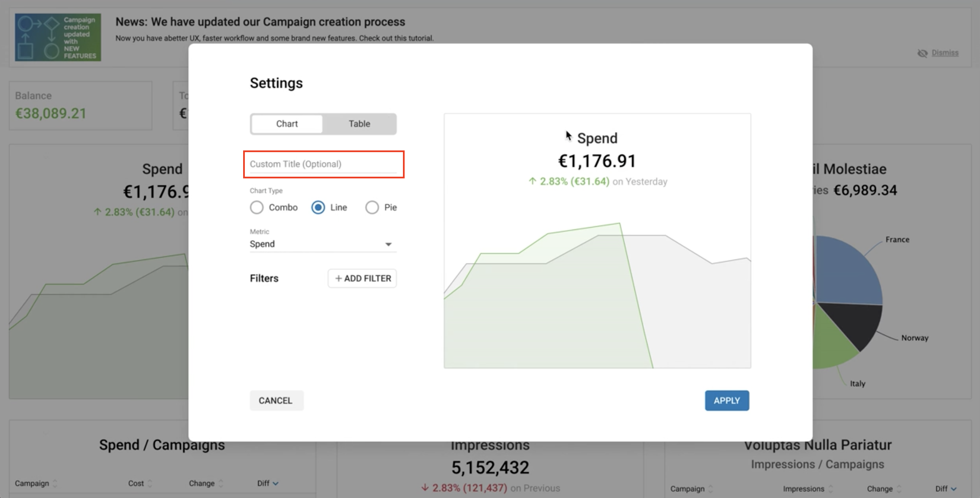Viewport: 980px width, 498px height.
Task: Expand the Diff chevron in Spend table
Action: click(x=276, y=484)
